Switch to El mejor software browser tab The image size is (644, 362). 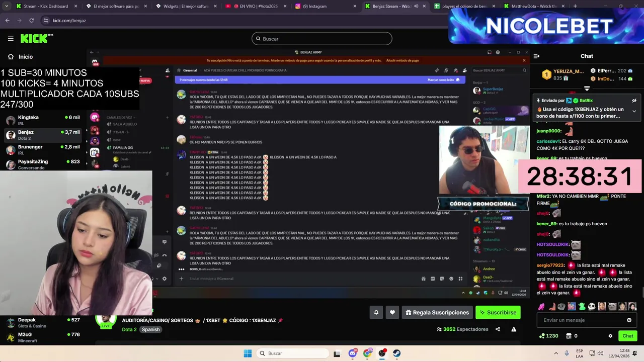coord(116,6)
